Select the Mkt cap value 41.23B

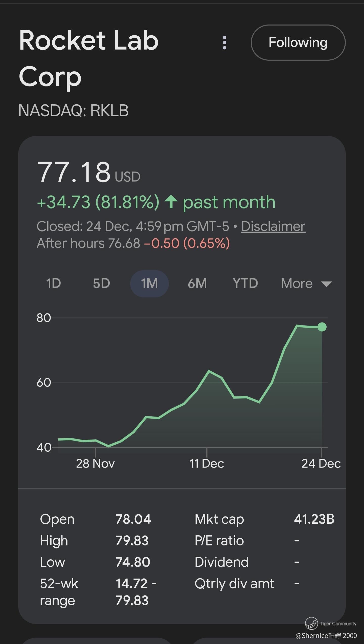[314, 519]
